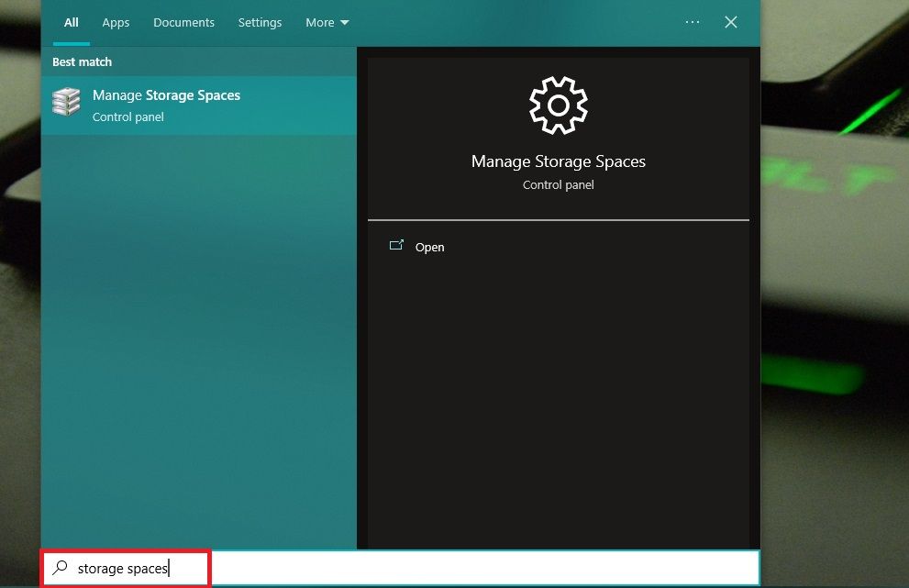This screenshot has width=909, height=588.
Task: Switch to the Documents tab
Action: coord(183,22)
